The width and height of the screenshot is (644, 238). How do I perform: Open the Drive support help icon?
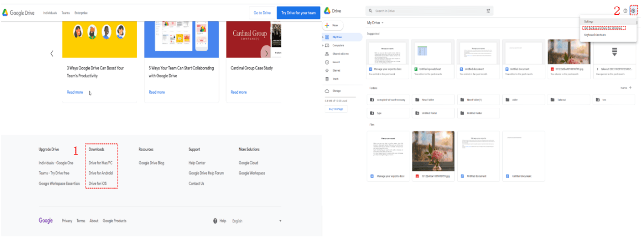pos(625,11)
